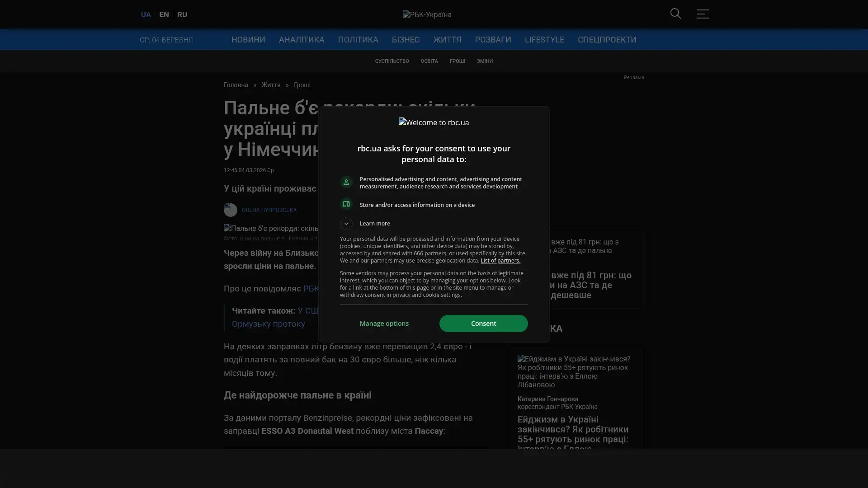Viewport: 868px width, 488px height.
Task: Click the РБК-Україна logo
Action: coord(427,14)
